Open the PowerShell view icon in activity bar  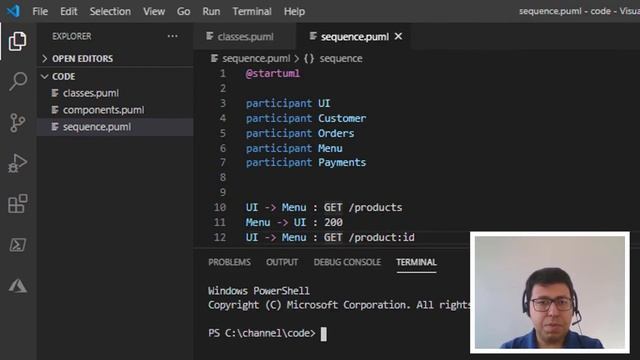(x=18, y=245)
